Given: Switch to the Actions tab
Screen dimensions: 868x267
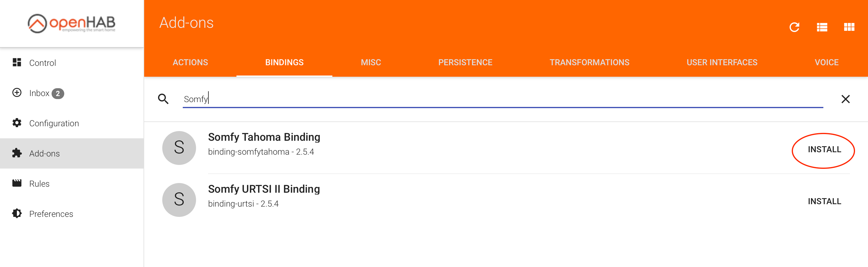Looking at the screenshot, I should (190, 63).
